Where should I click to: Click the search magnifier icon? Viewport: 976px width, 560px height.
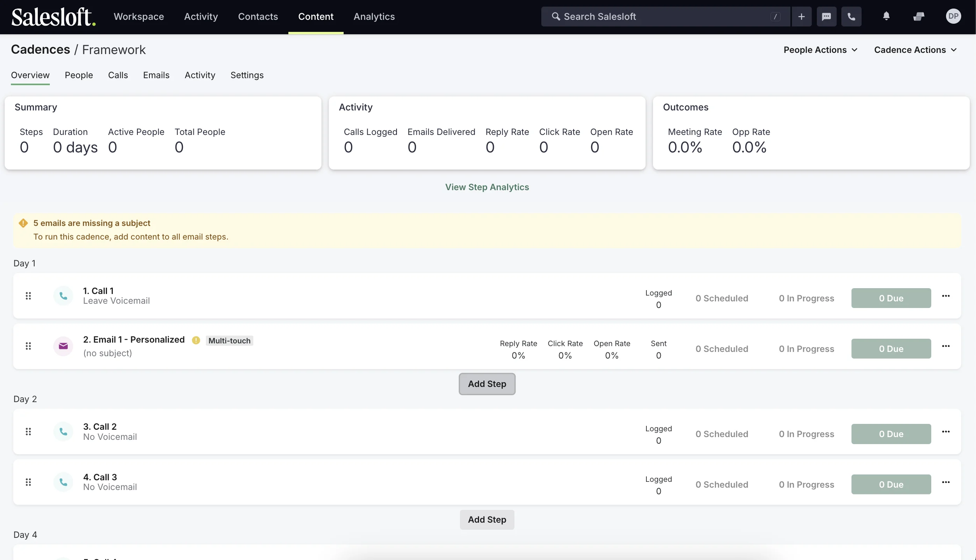(556, 16)
